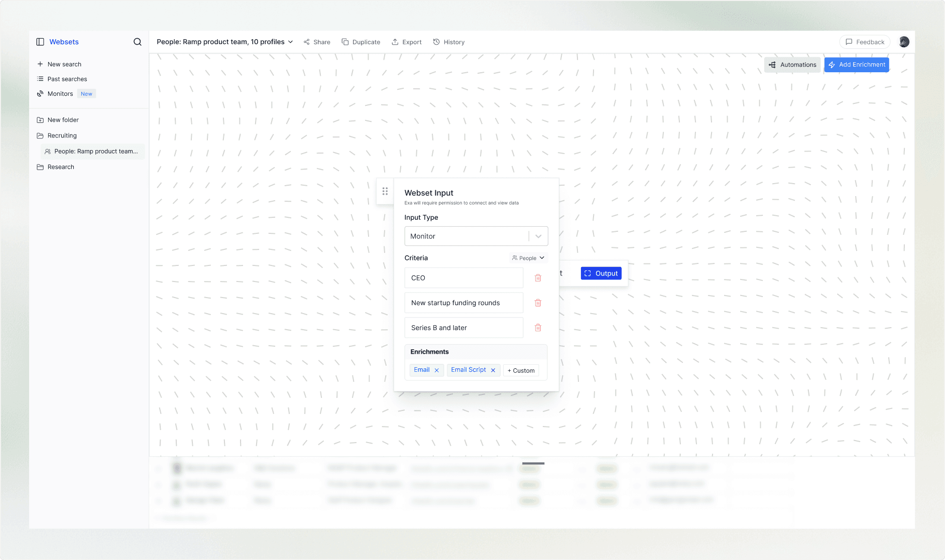Select the Email Script enrichment tag
Image resolution: width=945 pixels, height=560 pixels.
468,370
